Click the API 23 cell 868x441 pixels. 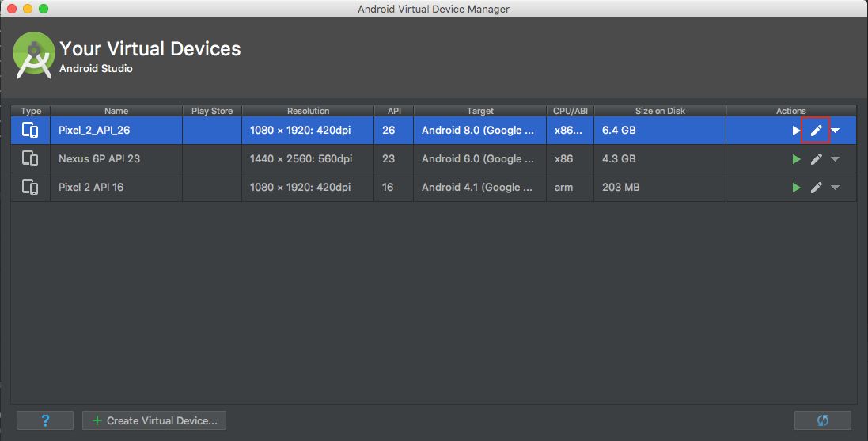[x=394, y=158]
